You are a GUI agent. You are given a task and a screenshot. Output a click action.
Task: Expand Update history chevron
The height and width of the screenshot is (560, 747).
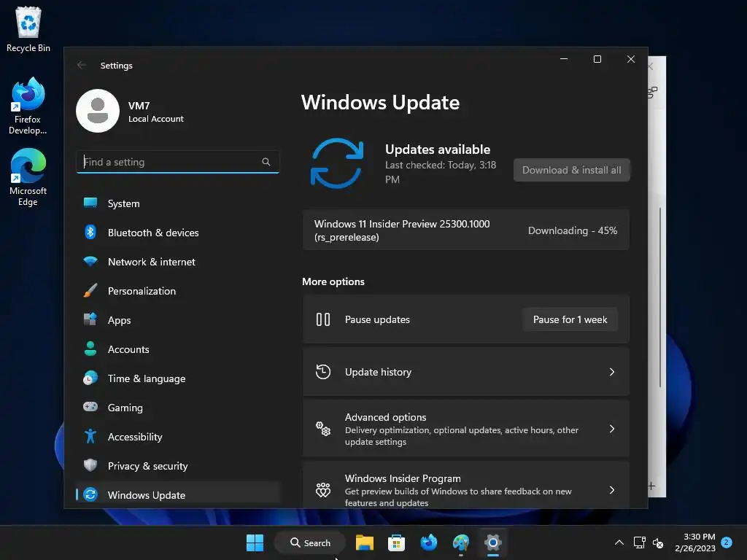click(612, 372)
